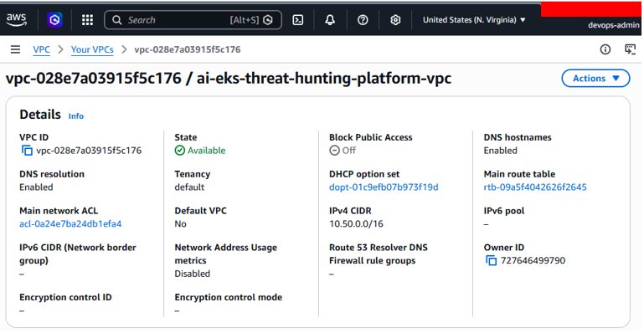Open the devops-admin account menu

point(614,25)
